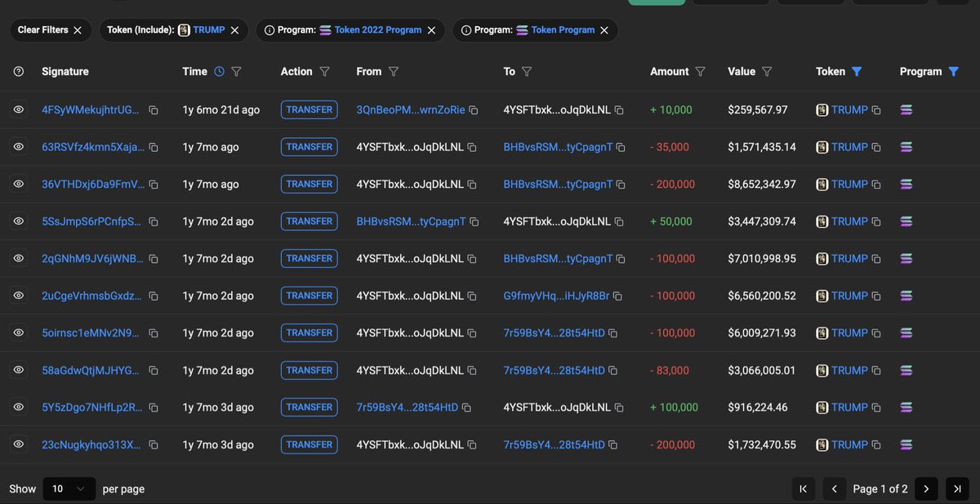Viewport: 980px width, 504px height.
Task: Open the To column filter
Action: click(527, 72)
